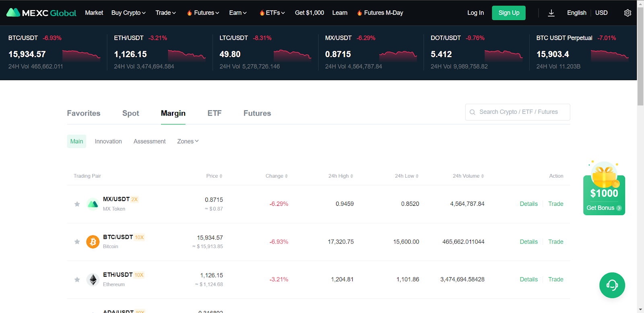Favorite the ETH/USDT pair star
644x313 pixels.
[77, 280]
